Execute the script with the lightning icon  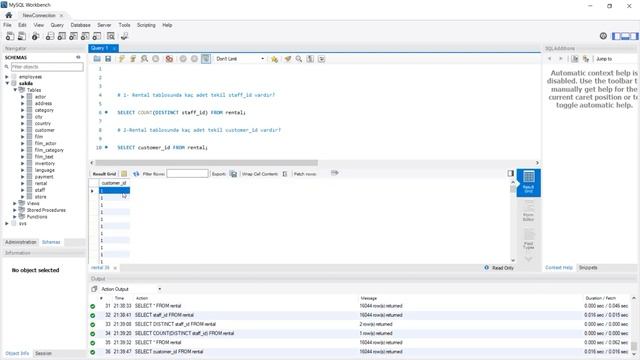pos(122,59)
